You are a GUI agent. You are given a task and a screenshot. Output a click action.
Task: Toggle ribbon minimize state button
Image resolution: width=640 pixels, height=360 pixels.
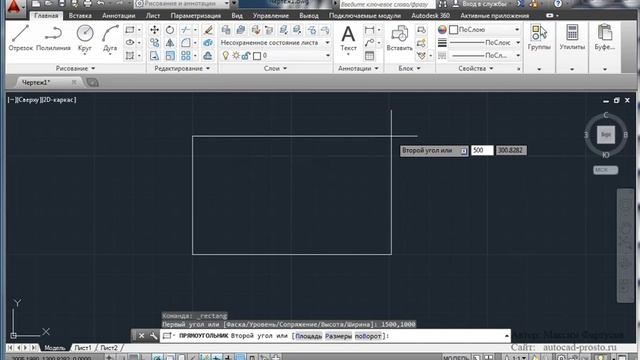pos(550,16)
